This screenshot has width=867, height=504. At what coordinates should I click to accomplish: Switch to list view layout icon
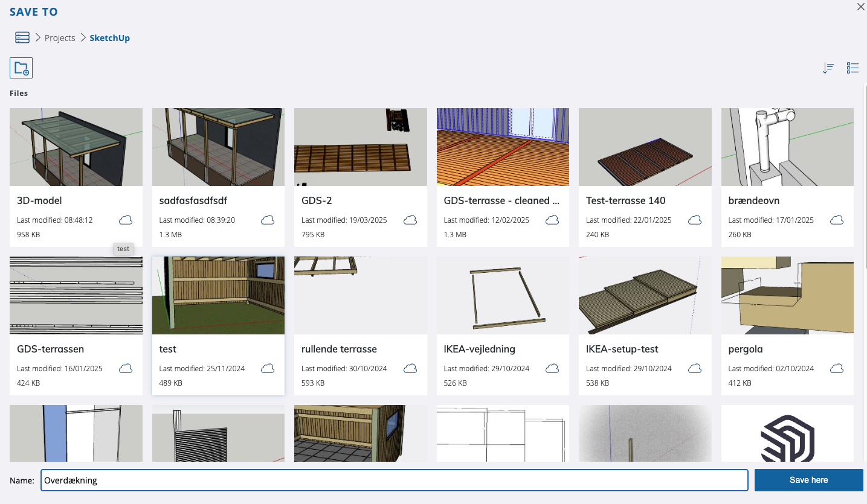[852, 68]
